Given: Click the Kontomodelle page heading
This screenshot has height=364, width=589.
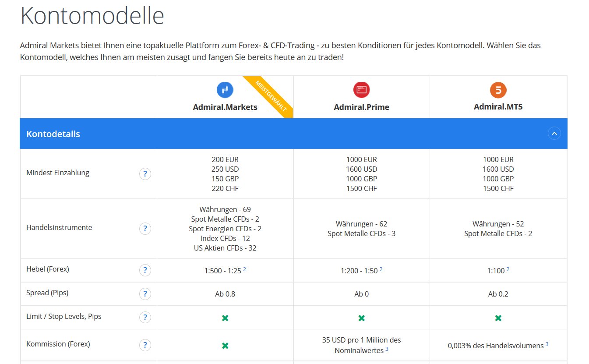Looking at the screenshot, I should (x=92, y=16).
